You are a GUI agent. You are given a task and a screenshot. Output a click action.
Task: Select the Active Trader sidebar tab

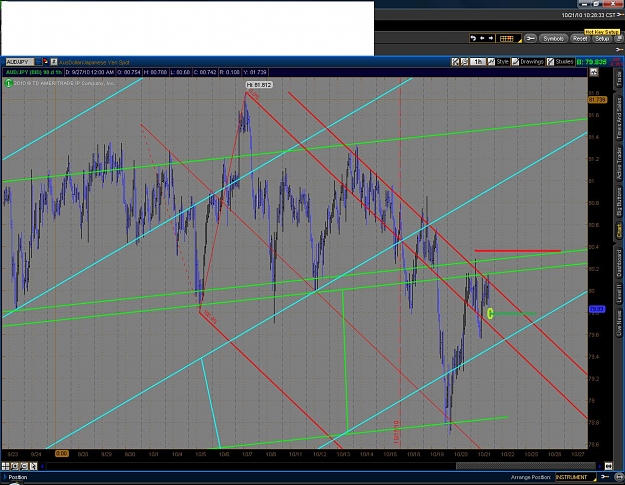[x=619, y=163]
